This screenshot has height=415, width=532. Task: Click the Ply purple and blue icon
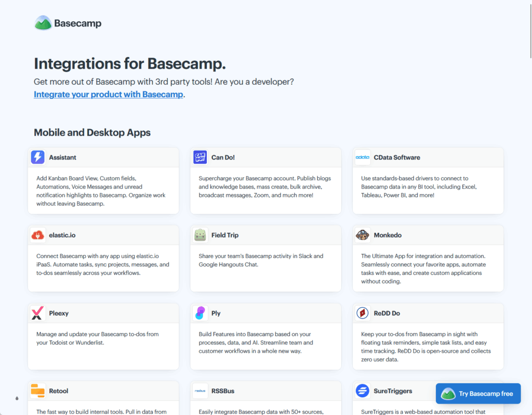[200, 313]
